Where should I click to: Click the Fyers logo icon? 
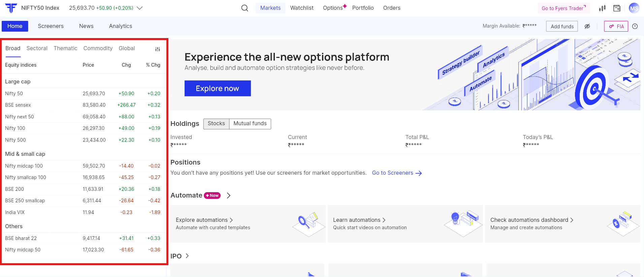(x=11, y=8)
